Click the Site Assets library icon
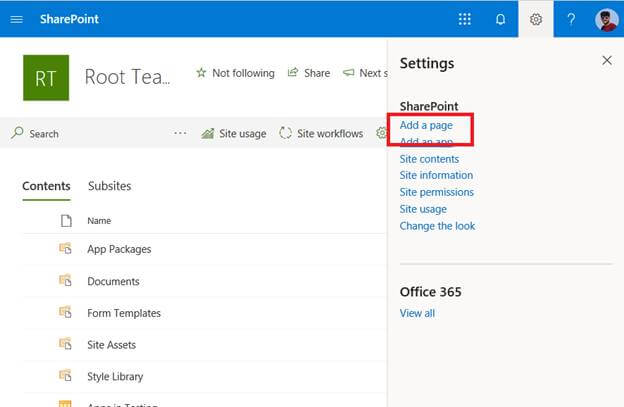Viewport: 624px width, 407px height. coord(65,344)
